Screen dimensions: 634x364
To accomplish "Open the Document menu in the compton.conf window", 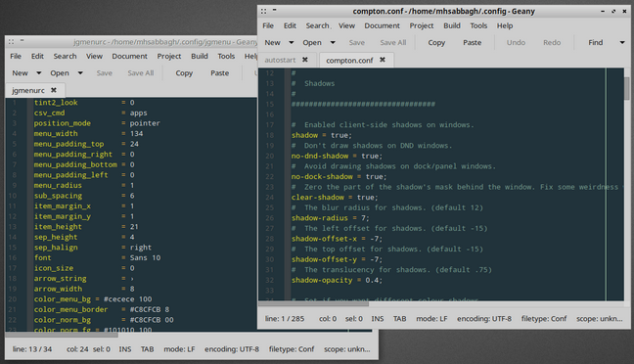I will tap(383, 25).
